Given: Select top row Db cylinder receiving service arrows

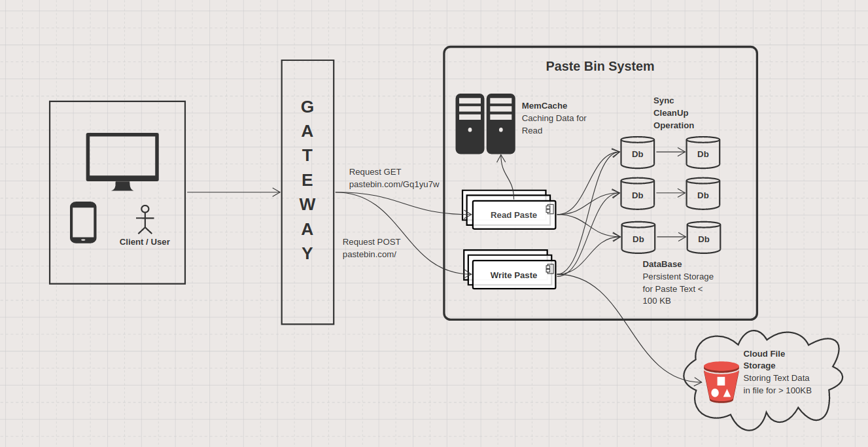Looking at the screenshot, I should click(x=638, y=153).
